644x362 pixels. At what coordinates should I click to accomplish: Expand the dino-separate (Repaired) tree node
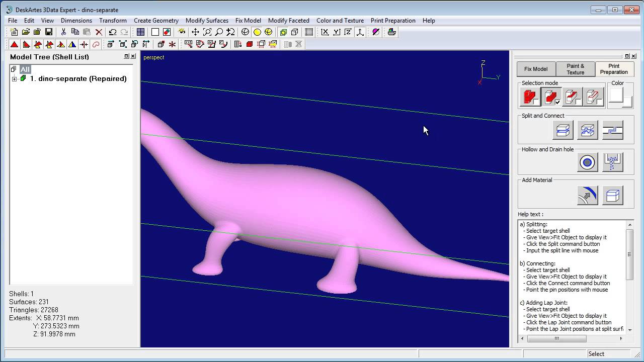click(x=14, y=79)
